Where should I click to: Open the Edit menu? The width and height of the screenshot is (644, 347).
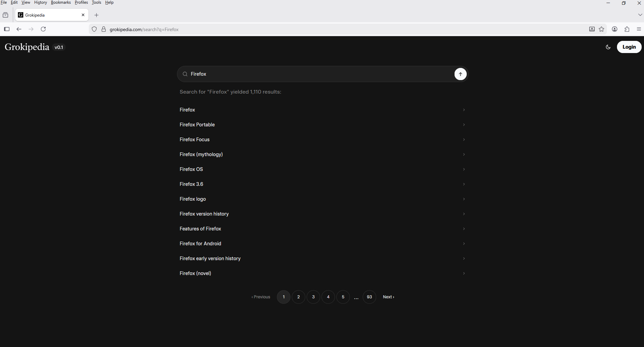14,2
